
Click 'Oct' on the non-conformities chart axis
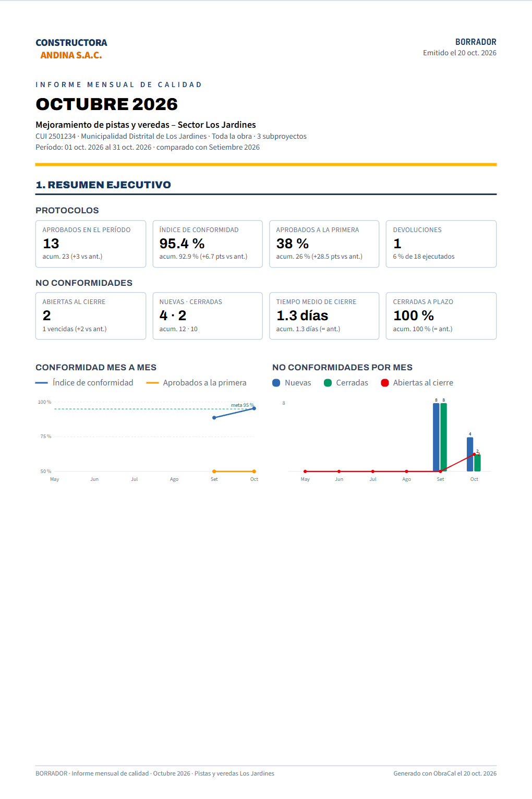tap(474, 479)
